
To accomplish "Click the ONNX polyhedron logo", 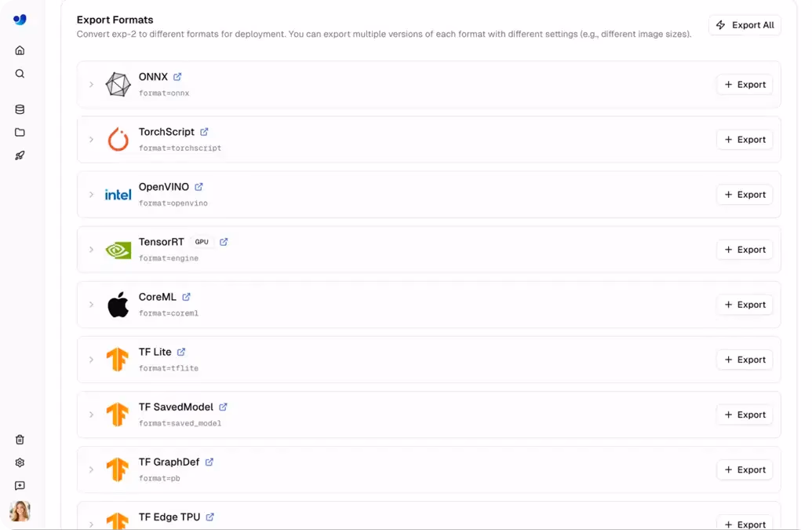I will (x=118, y=85).
